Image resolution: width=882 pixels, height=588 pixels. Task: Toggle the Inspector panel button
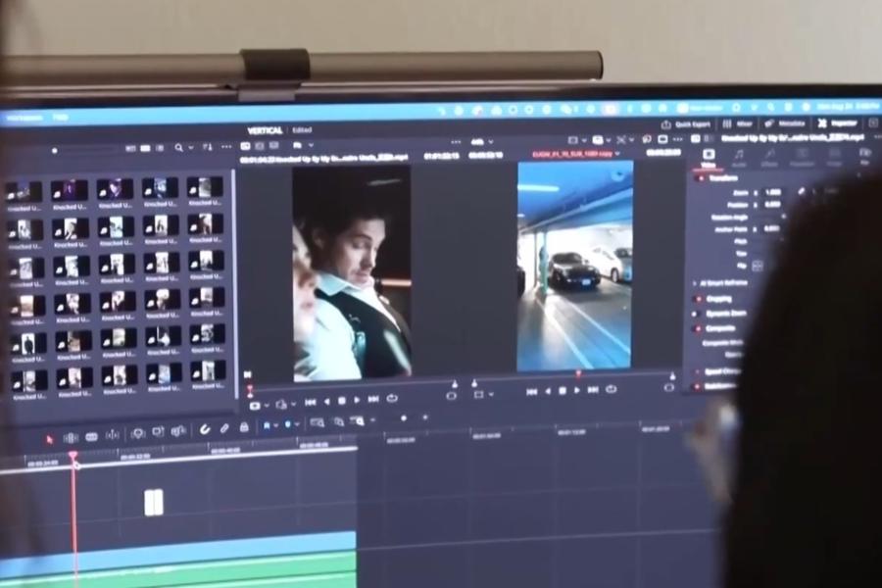click(x=837, y=123)
